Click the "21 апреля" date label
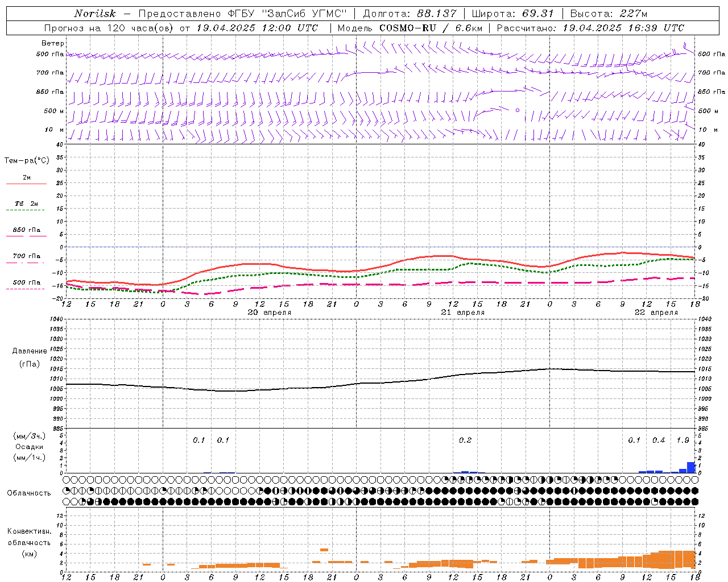728x582 pixels. click(x=463, y=313)
